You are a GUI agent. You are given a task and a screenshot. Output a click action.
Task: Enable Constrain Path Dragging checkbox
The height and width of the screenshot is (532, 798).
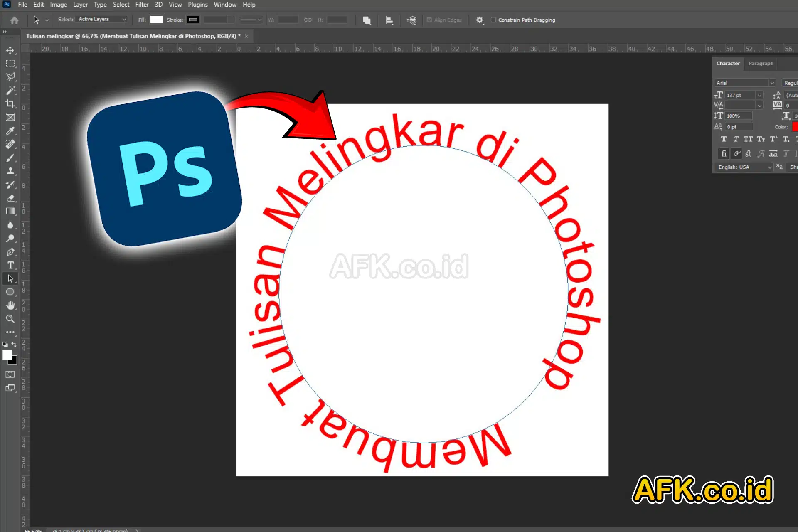point(493,20)
